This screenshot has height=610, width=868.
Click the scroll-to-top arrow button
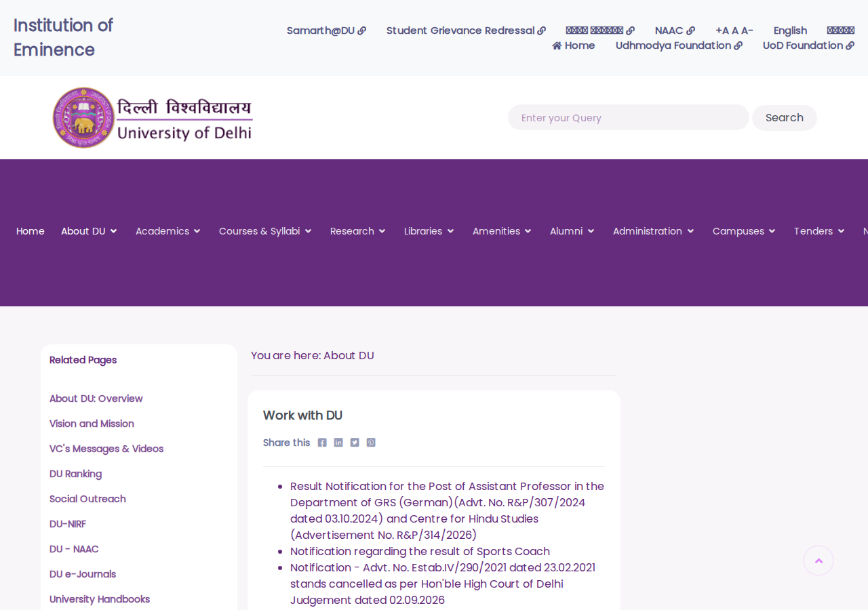pyautogui.click(x=818, y=561)
